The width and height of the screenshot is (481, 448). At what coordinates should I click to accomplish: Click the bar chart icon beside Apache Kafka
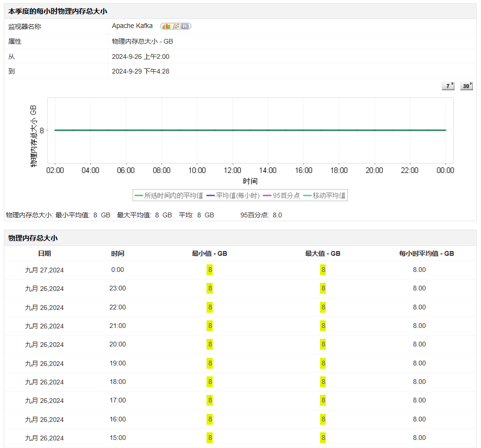coord(166,27)
